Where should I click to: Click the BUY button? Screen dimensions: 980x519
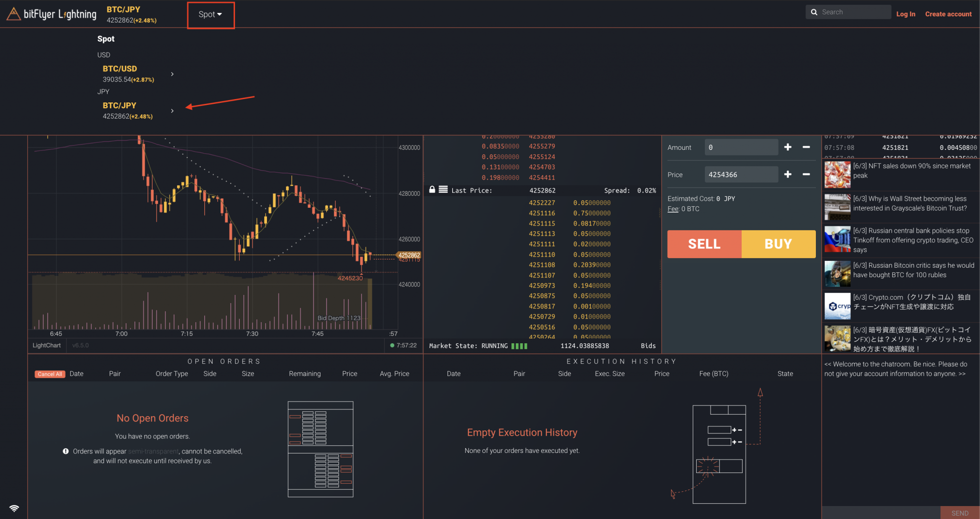point(778,244)
